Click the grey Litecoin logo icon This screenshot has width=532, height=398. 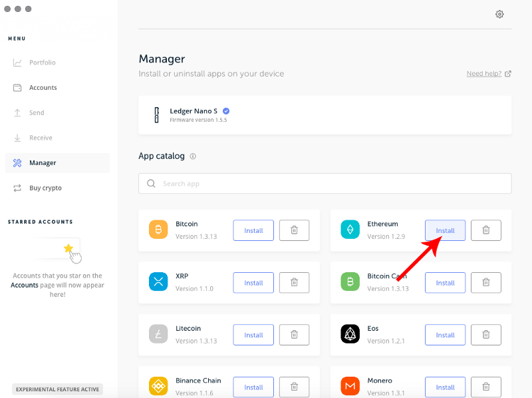[x=158, y=334]
